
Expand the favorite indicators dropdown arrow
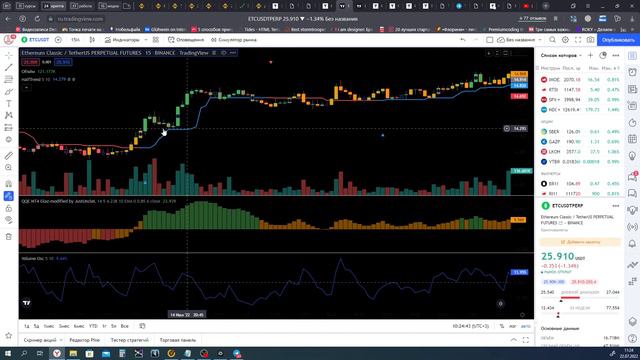[146, 40]
